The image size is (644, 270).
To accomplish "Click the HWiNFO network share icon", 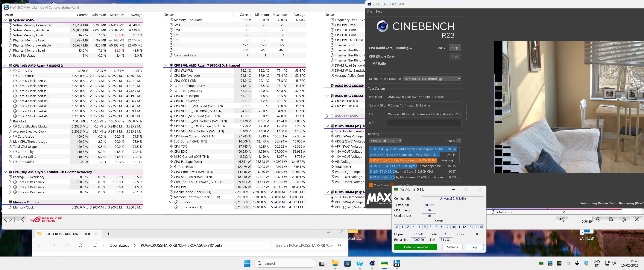I will coord(562,219).
